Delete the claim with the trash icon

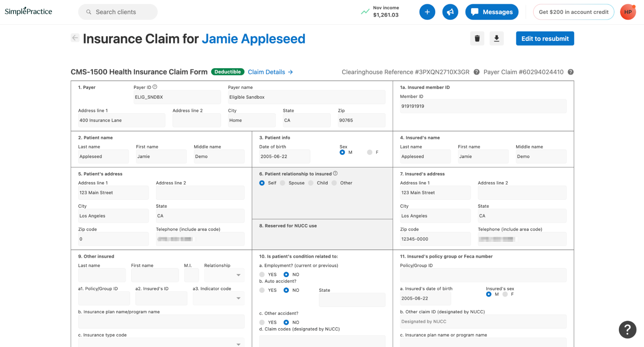tap(477, 39)
